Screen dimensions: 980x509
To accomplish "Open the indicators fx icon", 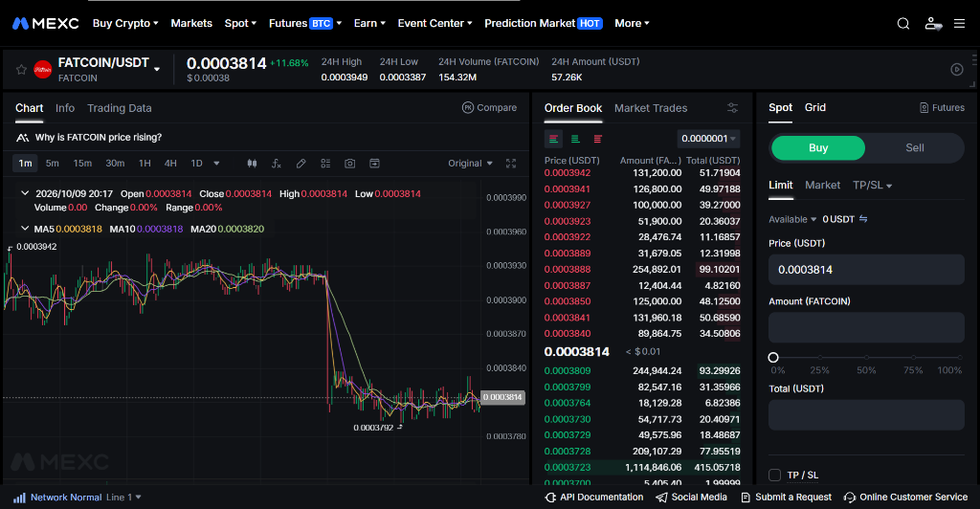I will 277,163.
